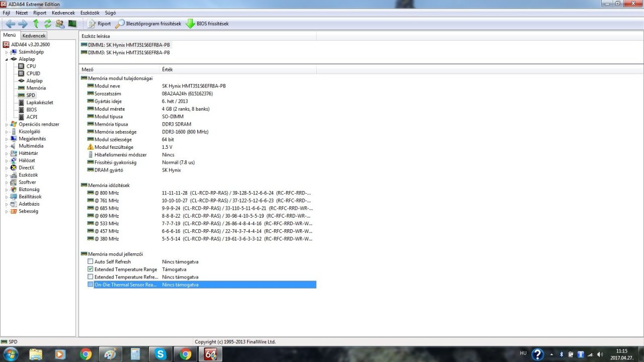Screen dimensions: 644x362
Task: Expand the Hálózat node
Action: click(x=7, y=160)
